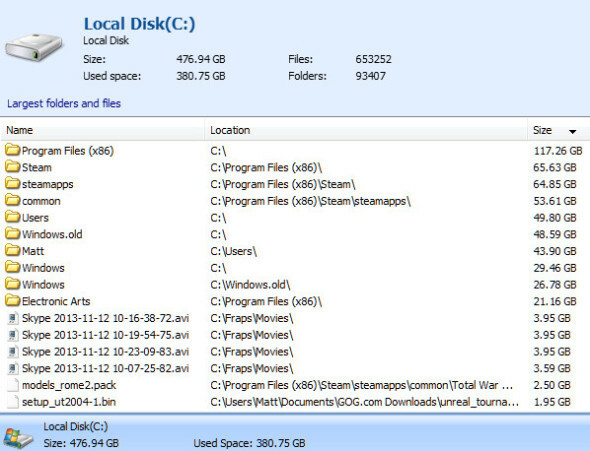Click the Matt folder icon
Viewport: 590px width, 451px height.
12,251
